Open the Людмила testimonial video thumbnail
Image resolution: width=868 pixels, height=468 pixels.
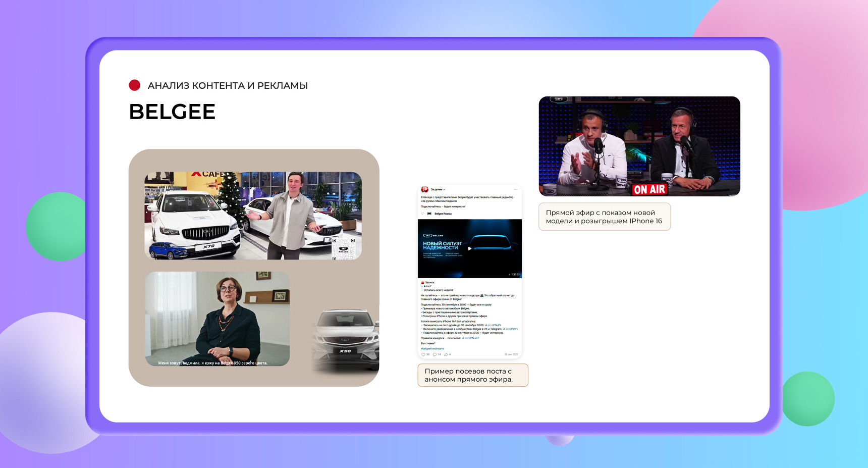pyautogui.click(x=218, y=319)
